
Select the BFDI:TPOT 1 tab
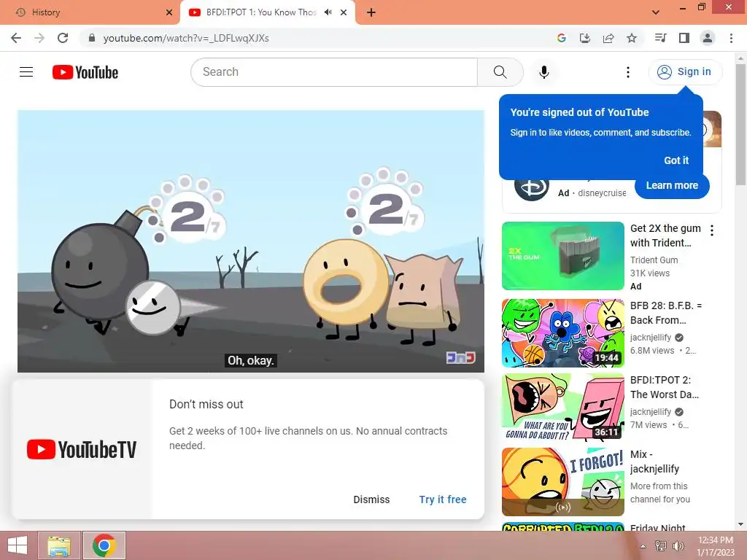[x=267, y=12]
